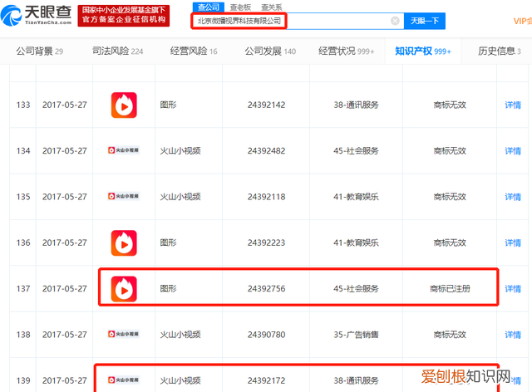Screen dimensions: 532x392
Task: Open the 司法风险 224 tab
Action: coord(118,51)
